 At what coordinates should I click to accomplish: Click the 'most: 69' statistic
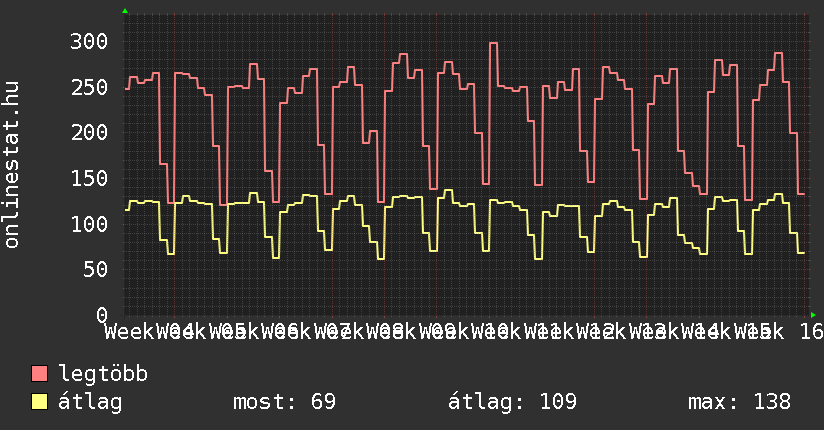click(x=284, y=402)
